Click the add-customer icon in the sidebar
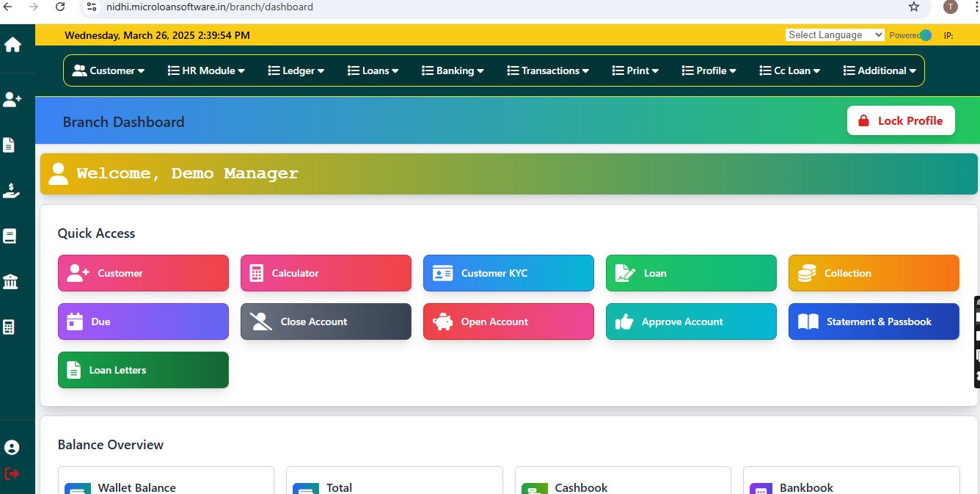Screen dimensions: 980x494 [10, 99]
